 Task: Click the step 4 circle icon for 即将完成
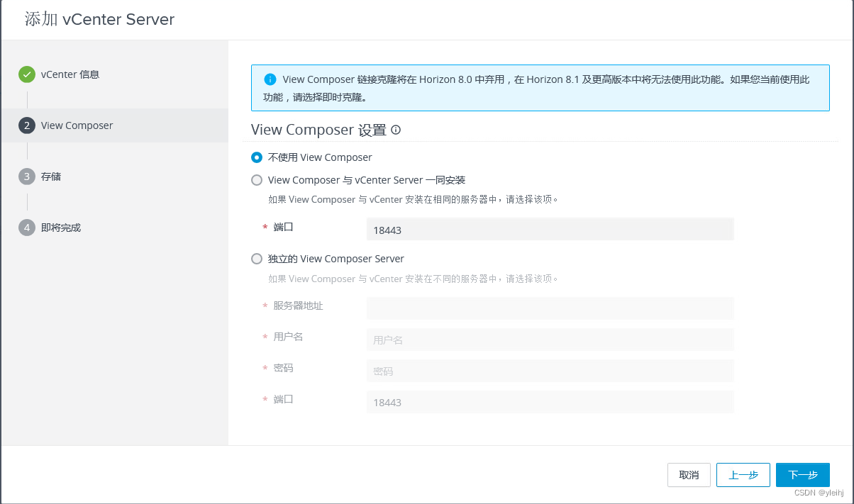click(27, 228)
